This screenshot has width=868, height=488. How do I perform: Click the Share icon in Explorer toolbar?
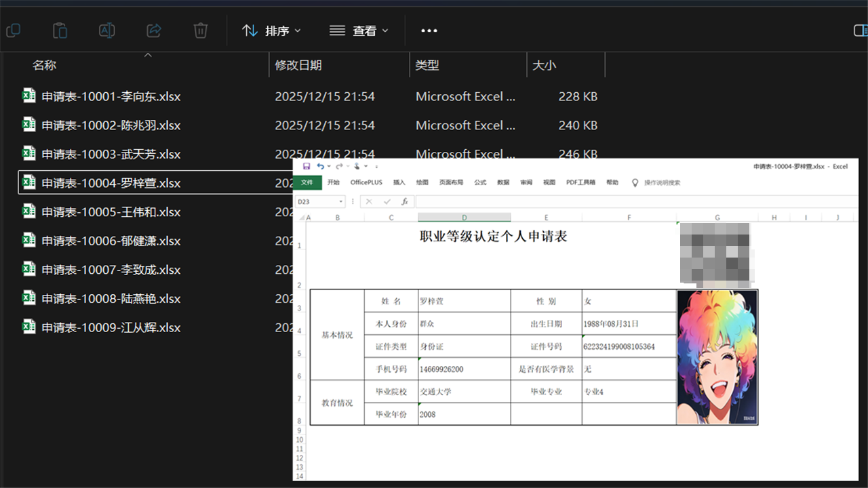[154, 30]
